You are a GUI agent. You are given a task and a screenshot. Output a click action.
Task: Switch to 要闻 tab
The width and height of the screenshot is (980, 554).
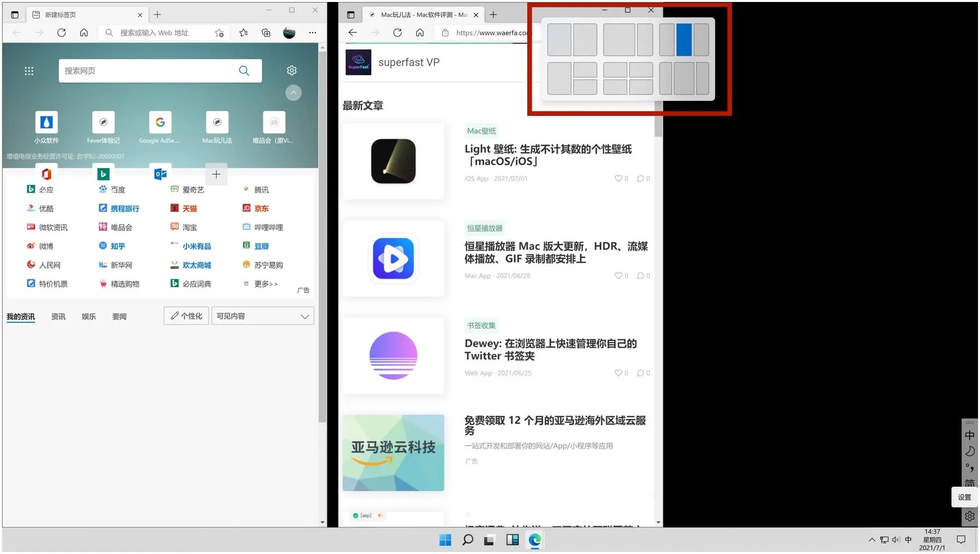119,317
